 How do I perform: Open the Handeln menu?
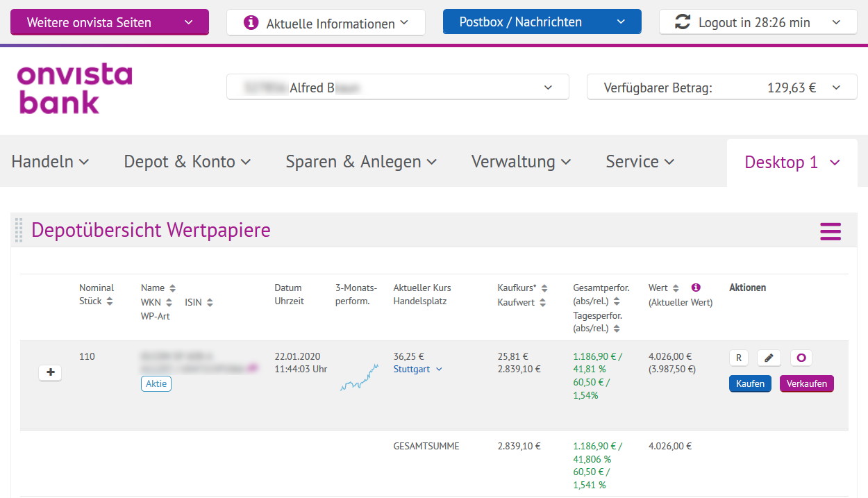tap(50, 162)
